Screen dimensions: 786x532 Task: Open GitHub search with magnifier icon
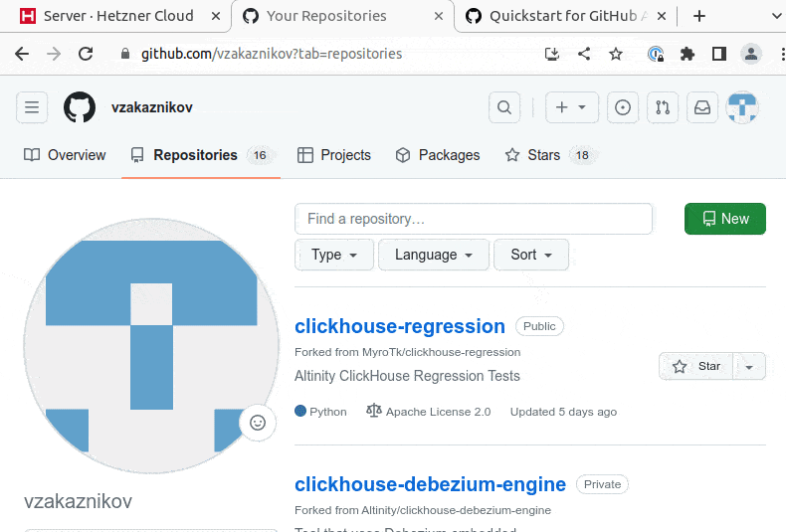click(504, 107)
